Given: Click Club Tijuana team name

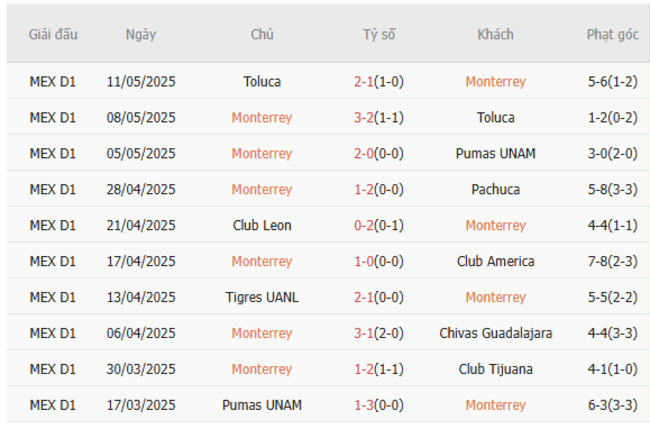Looking at the screenshot, I should tap(495, 370).
